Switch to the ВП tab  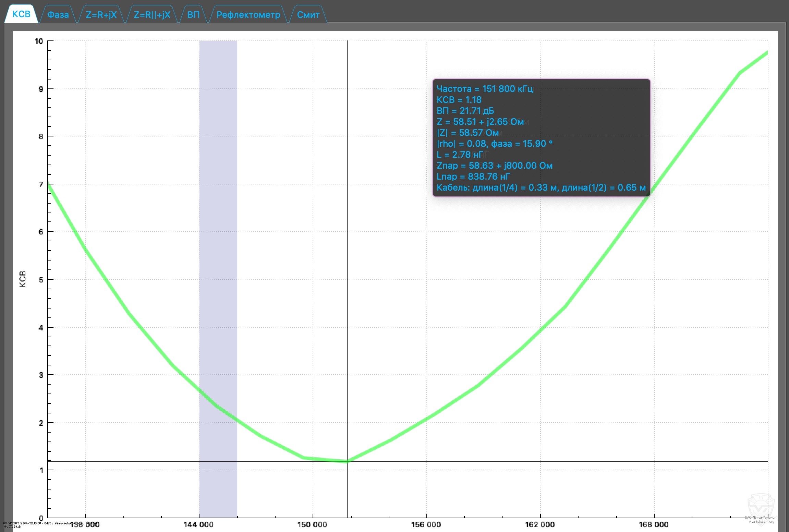[x=193, y=15]
